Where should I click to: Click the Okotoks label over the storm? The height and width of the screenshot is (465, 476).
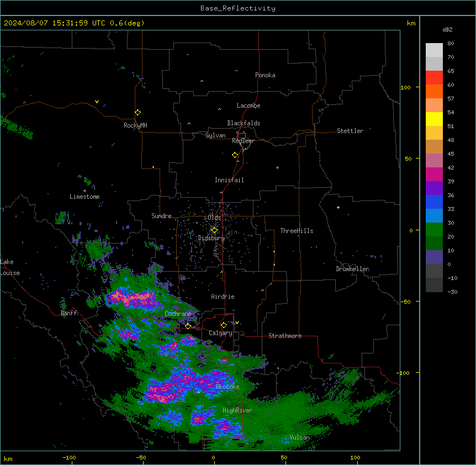(x=228, y=387)
